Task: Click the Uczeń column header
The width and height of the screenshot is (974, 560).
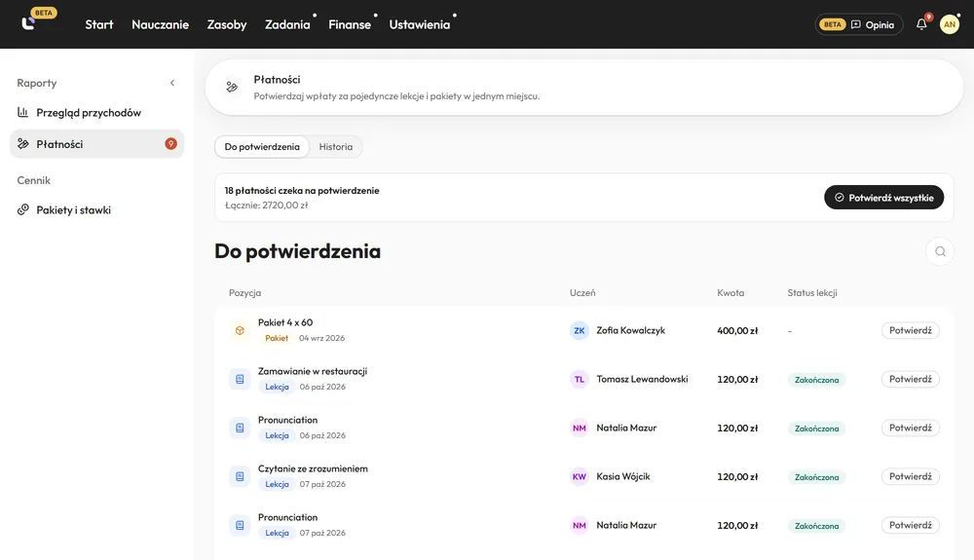Action: click(582, 293)
